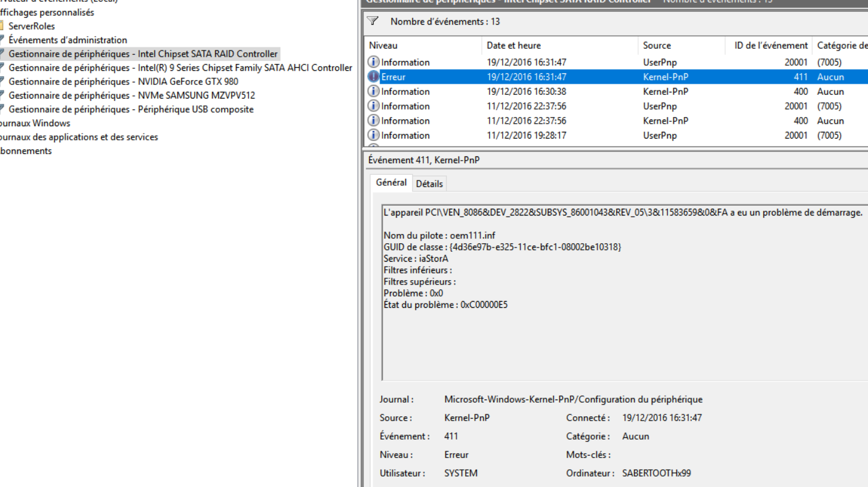The width and height of the screenshot is (868, 487).
Task: Sort by the Niveau column header
Action: tap(423, 46)
